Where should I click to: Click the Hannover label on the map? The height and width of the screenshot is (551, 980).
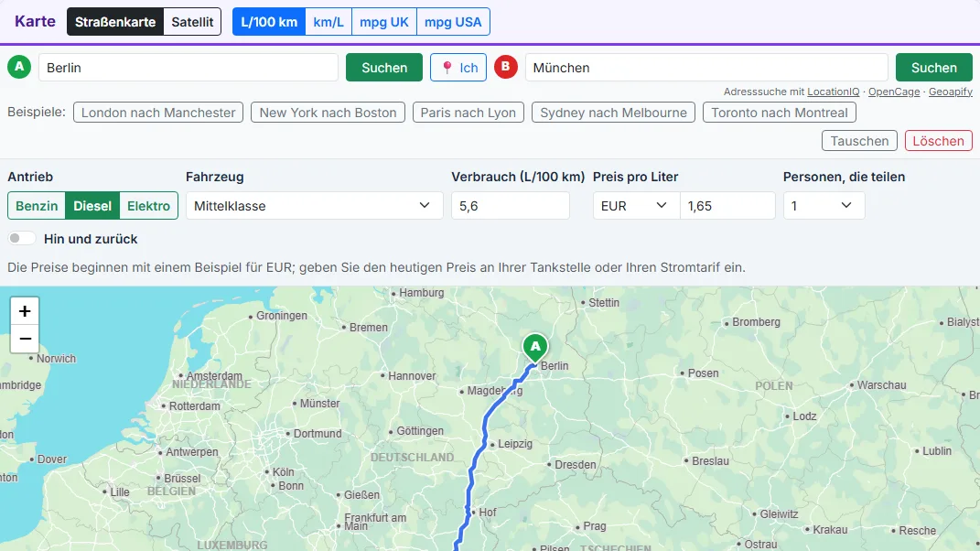click(412, 376)
